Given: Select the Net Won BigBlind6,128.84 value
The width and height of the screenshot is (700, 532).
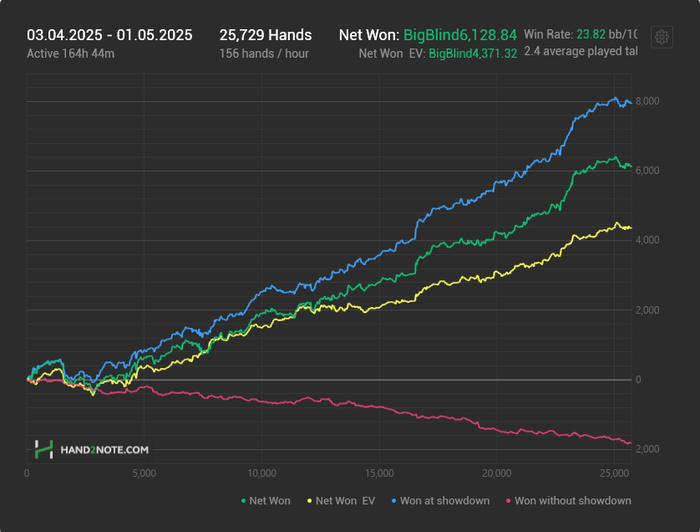Looking at the screenshot, I should (x=460, y=35).
